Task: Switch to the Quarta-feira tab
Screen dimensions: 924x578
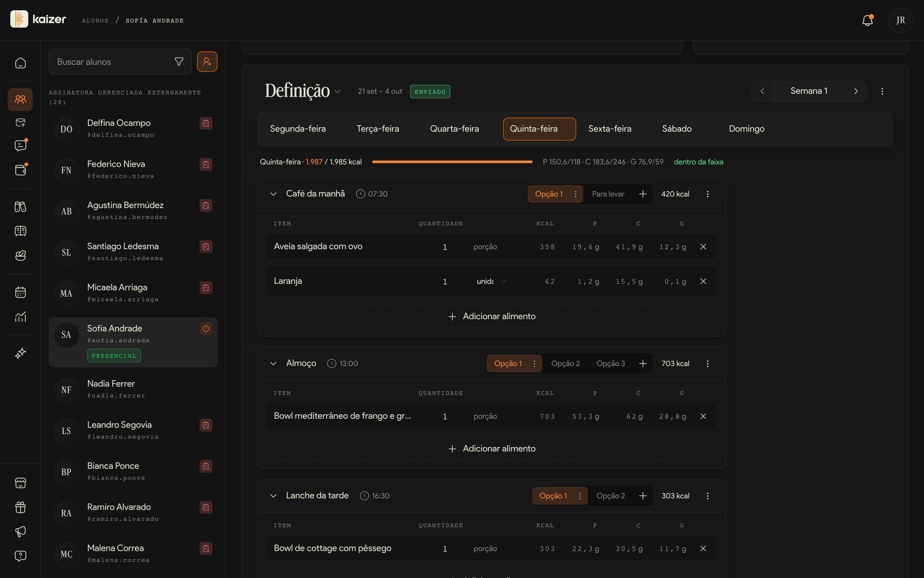Action: [x=454, y=129]
